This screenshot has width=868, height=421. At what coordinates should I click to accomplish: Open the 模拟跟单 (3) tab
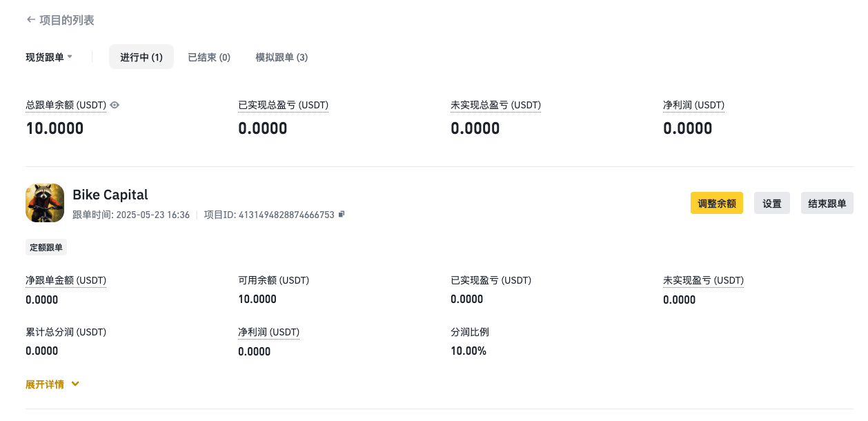point(282,57)
